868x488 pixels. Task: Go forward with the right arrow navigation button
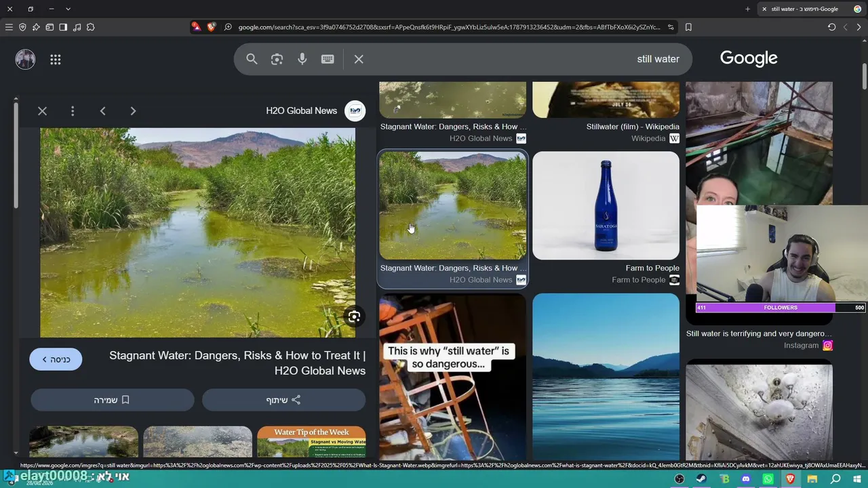tap(859, 27)
